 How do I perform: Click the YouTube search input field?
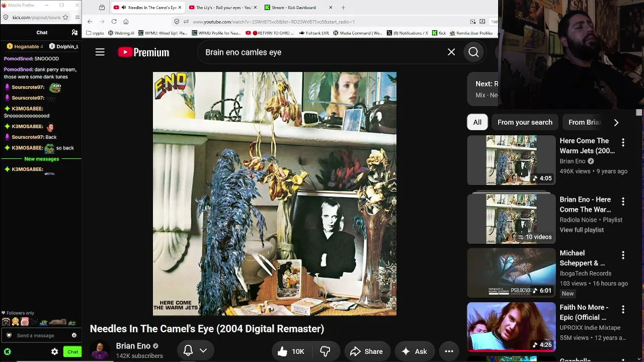click(322, 52)
